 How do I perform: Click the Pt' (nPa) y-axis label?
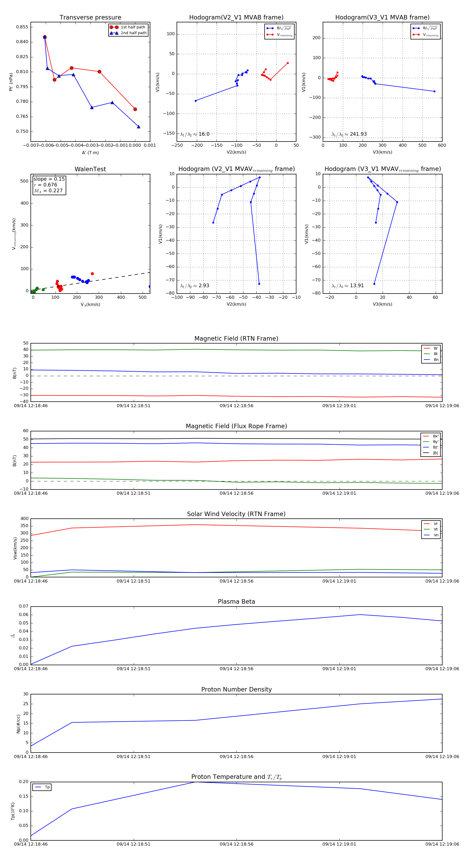(x=11, y=82)
